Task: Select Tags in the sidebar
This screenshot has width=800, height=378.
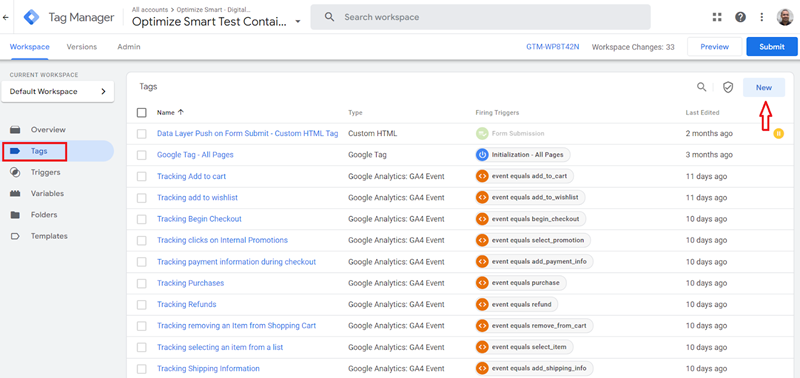Action: click(57, 151)
